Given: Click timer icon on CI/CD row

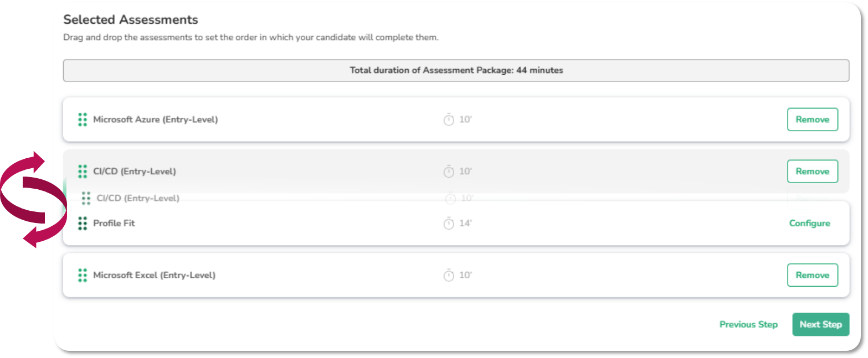Looking at the screenshot, I should pos(449,172).
